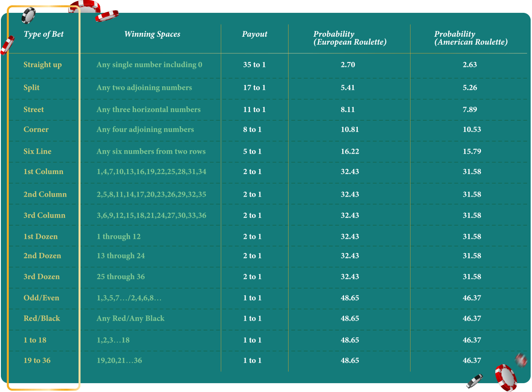Screen dimensions: 532x392
Task: Select the '2nd Column' bet label
Action: point(45,194)
